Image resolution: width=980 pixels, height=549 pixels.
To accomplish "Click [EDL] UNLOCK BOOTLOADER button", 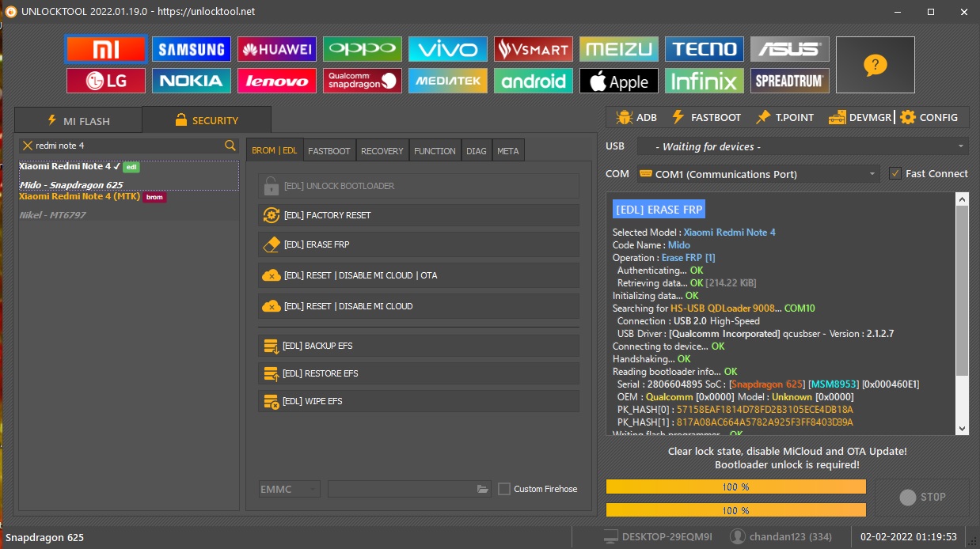I will point(419,186).
